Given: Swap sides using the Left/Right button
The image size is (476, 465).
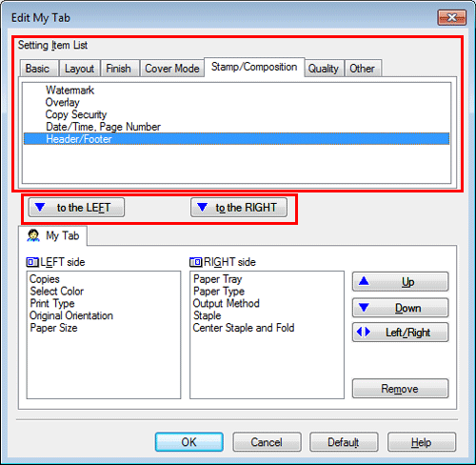Looking at the screenshot, I should (x=401, y=333).
